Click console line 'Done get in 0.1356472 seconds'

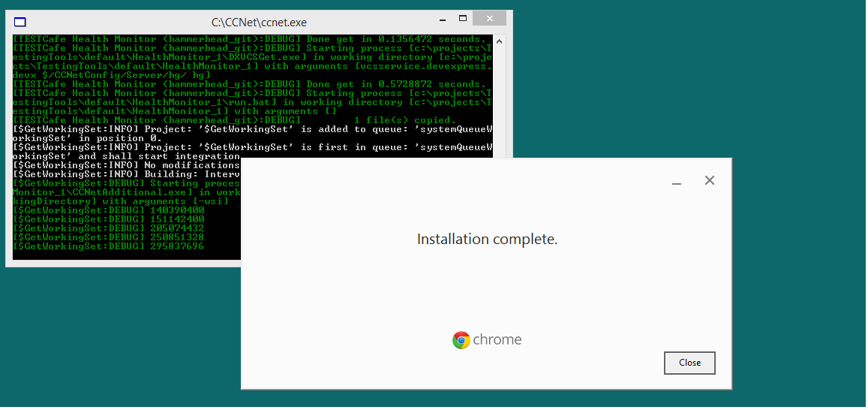(x=249, y=39)
